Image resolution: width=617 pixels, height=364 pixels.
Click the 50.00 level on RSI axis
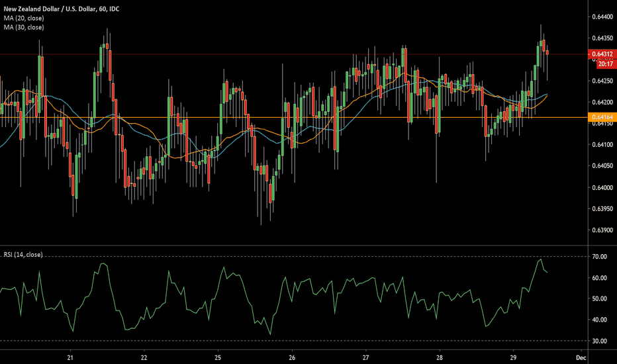click(600, 298)
